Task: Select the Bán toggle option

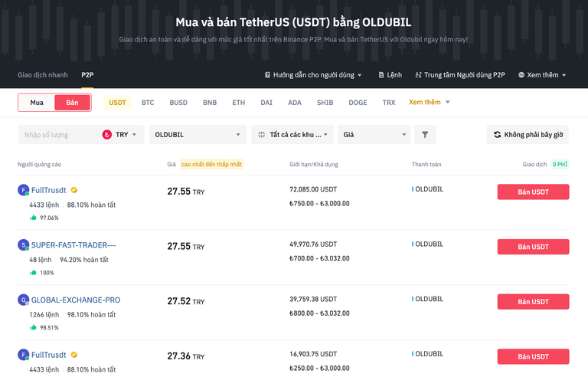Action: pos(72,103)
